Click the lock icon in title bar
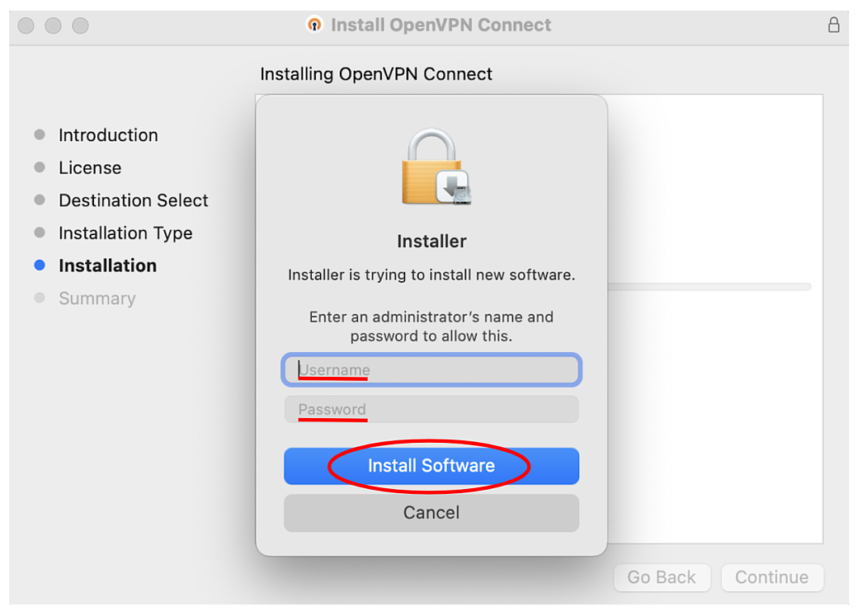This screenshot has height=616, width=858. coord(834,25)
